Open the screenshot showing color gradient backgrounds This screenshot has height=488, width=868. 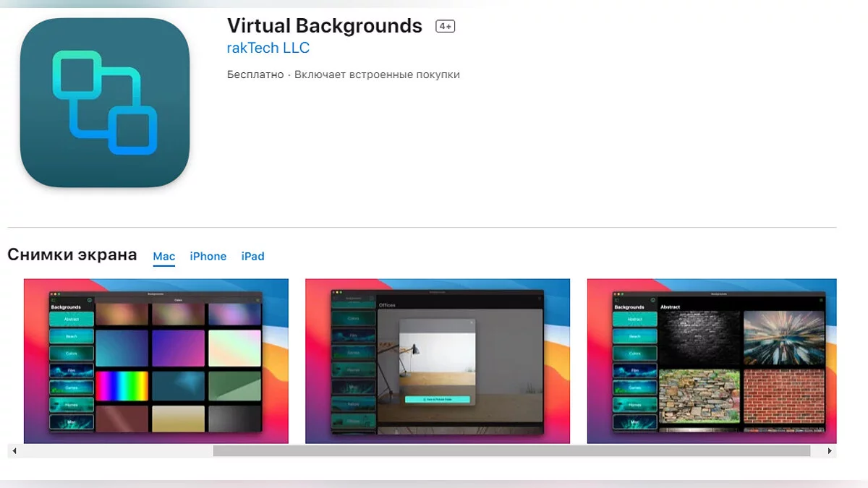[156, 361]
